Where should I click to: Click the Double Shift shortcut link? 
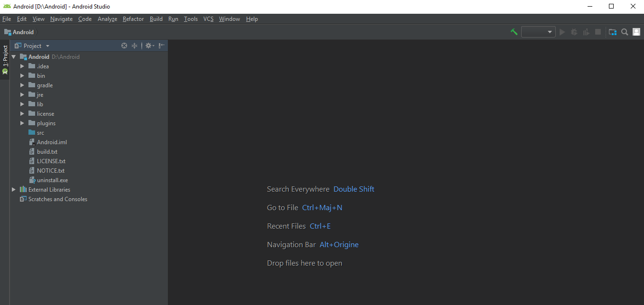pyautogui.click(x=354, y=189)
